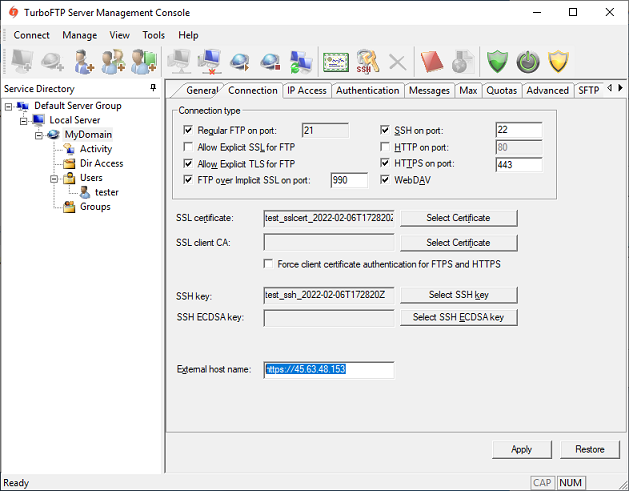Image resolution: width=629 pixels, height=491 pixels.
Task: Click the Select SSH key button
Action: (x=459, y=295)
